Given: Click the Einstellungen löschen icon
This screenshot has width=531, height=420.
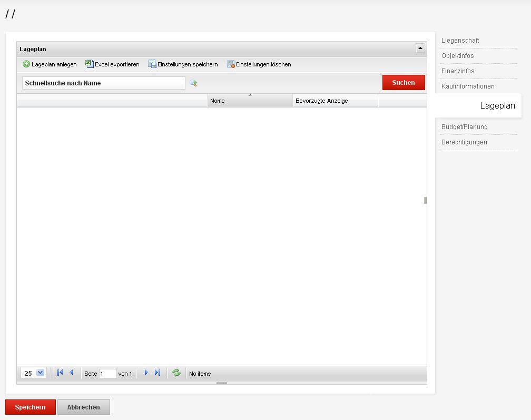Looking at the screenshot, I should click(x=231, y=64).
